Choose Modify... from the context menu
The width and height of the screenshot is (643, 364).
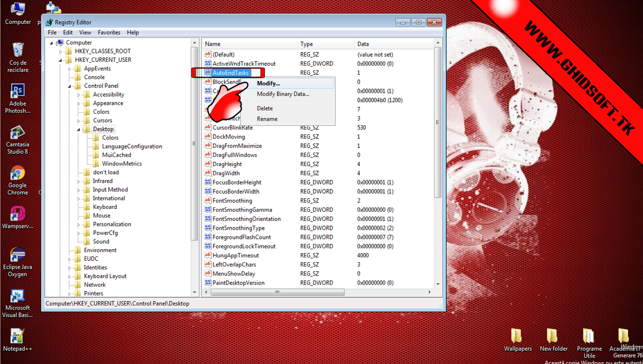click(x=269, y=83)
